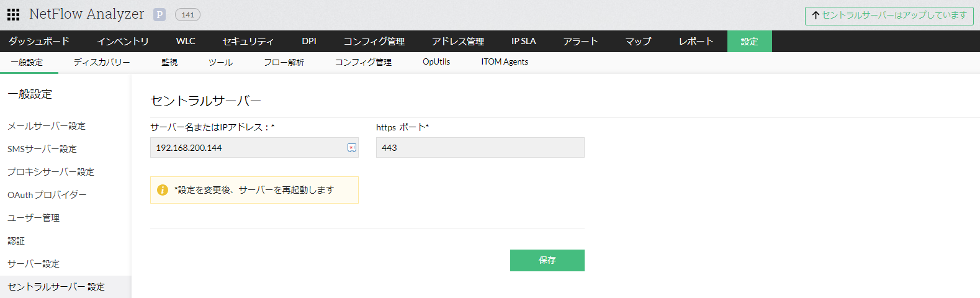Open ユーザー管理 in the sidebar

[x=34, y=218]
